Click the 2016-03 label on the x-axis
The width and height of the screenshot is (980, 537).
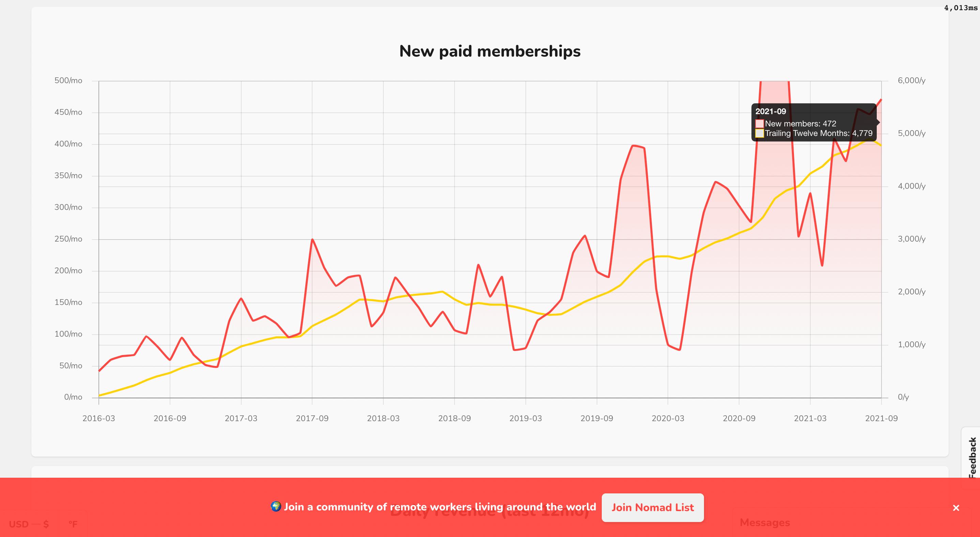[x=98, y=418]
